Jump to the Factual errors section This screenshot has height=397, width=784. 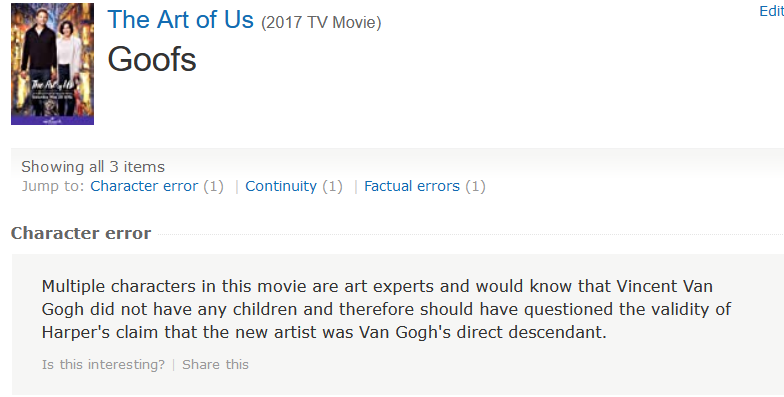click(x=412, y=186)
